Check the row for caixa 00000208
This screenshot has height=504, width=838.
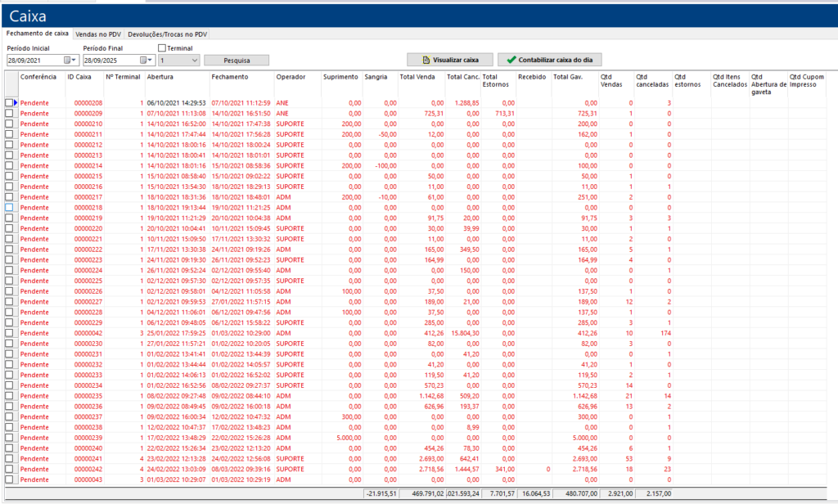click(9, 102)
